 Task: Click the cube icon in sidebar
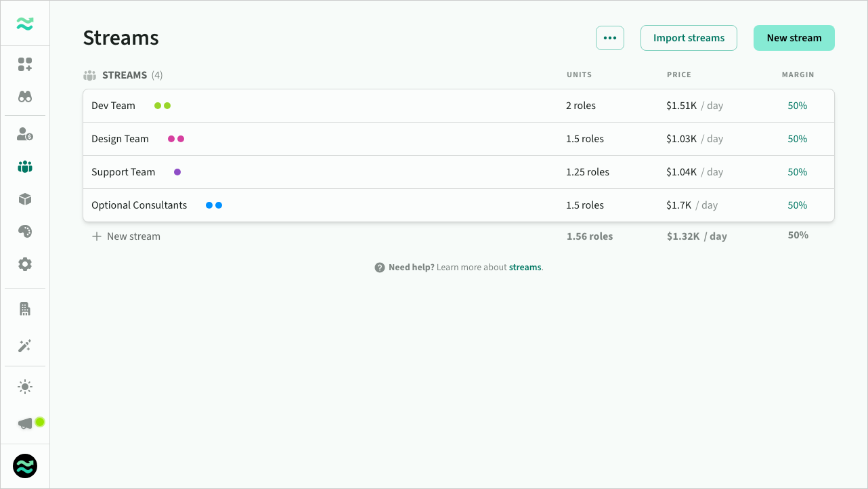pyautogui.click(x=25, y=199)
